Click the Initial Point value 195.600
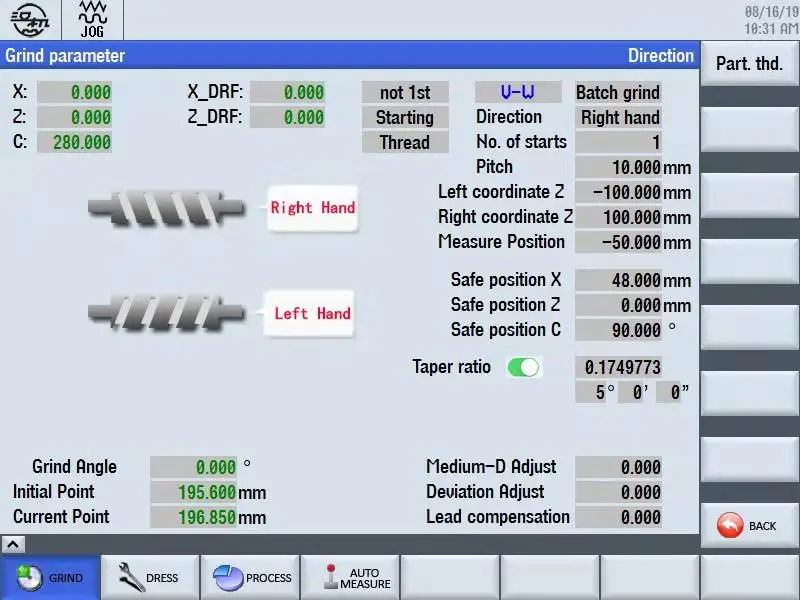 tap(193, 492)
